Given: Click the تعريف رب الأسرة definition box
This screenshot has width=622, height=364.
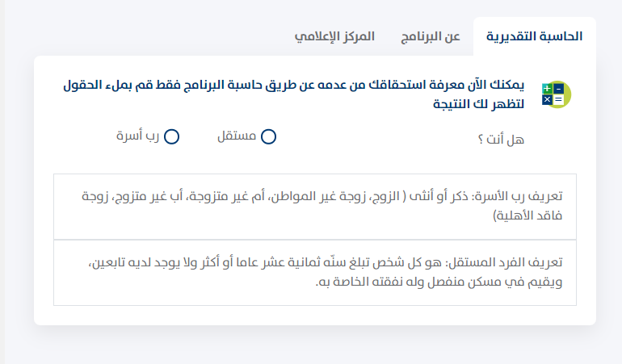Looking at the screenshot, I should [x=315, y=207].
